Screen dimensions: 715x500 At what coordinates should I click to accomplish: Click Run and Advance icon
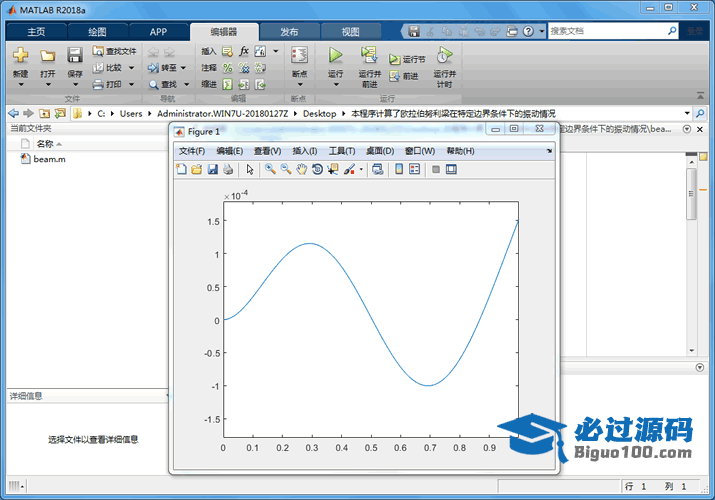tap(369, 55)
